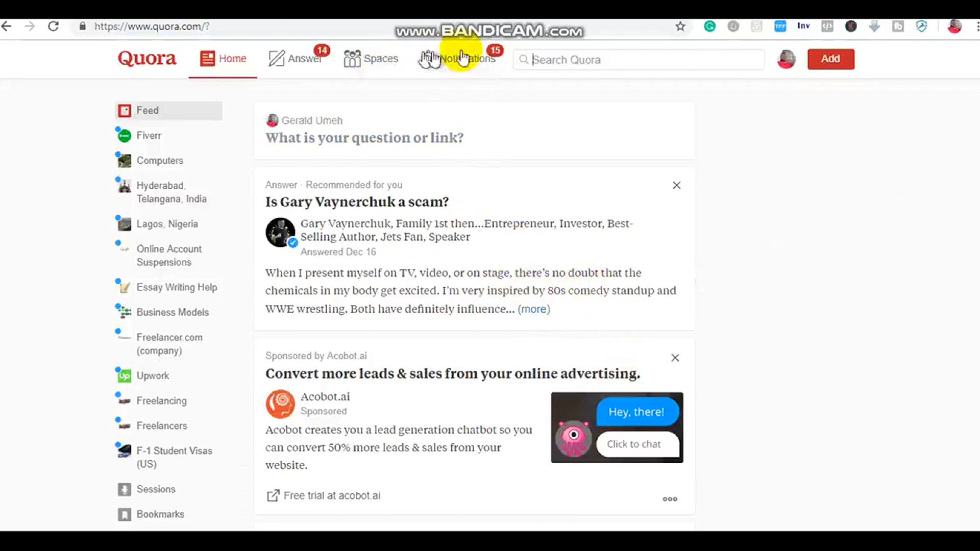Open 'Is Gary Vaynerchuk a scam?' question

coord(357,202)
